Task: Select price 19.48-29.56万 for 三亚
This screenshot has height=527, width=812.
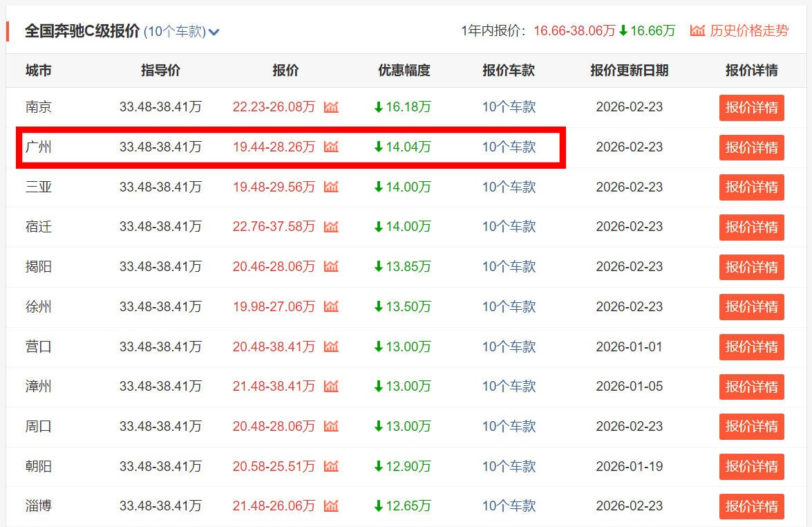Action: pyautogui.click(x=274, y=187)
